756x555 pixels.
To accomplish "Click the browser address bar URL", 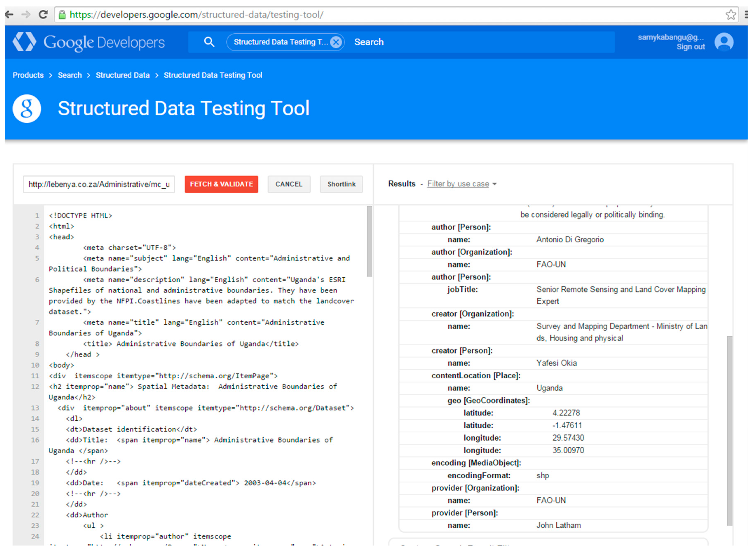I will [x=196, y=15].
